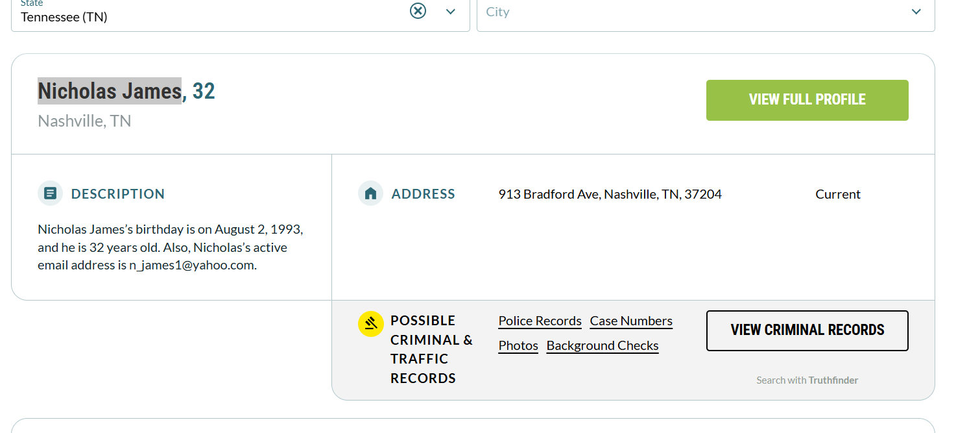This screenshot has height=433, width=980.
Task: Open the Background Checks link
Action: pos(603,345)
